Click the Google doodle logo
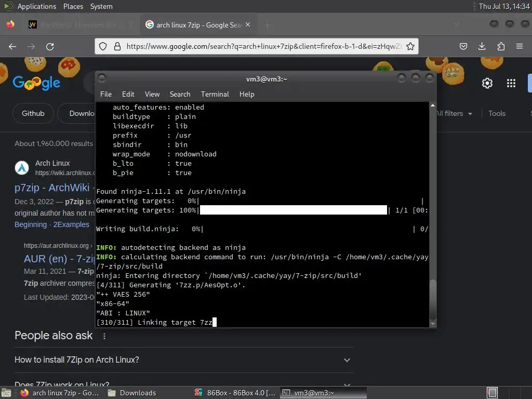The image size is (532, 399). click(x=37, y=83)
